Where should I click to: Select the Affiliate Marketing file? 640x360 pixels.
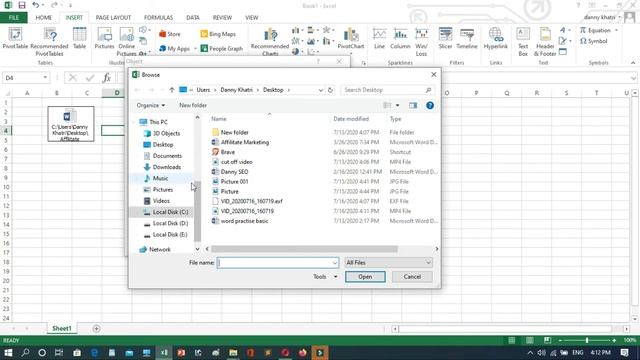(241, 142)
